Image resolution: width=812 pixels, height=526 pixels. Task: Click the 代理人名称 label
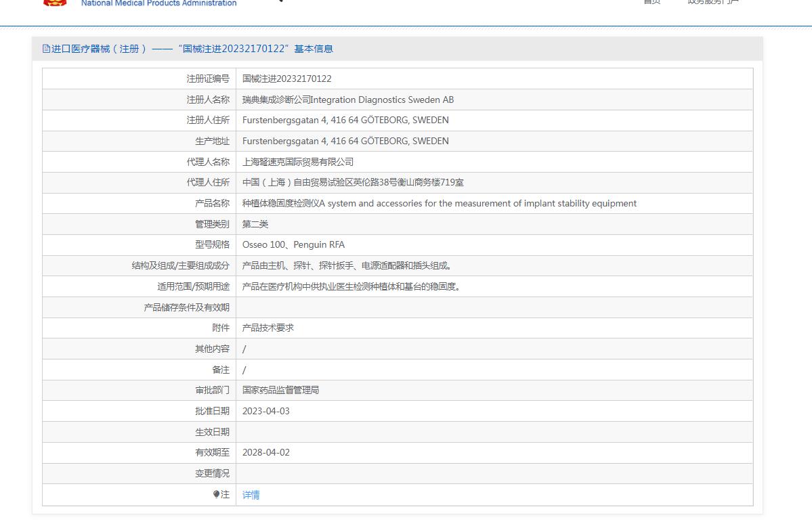tap(208, 162)
